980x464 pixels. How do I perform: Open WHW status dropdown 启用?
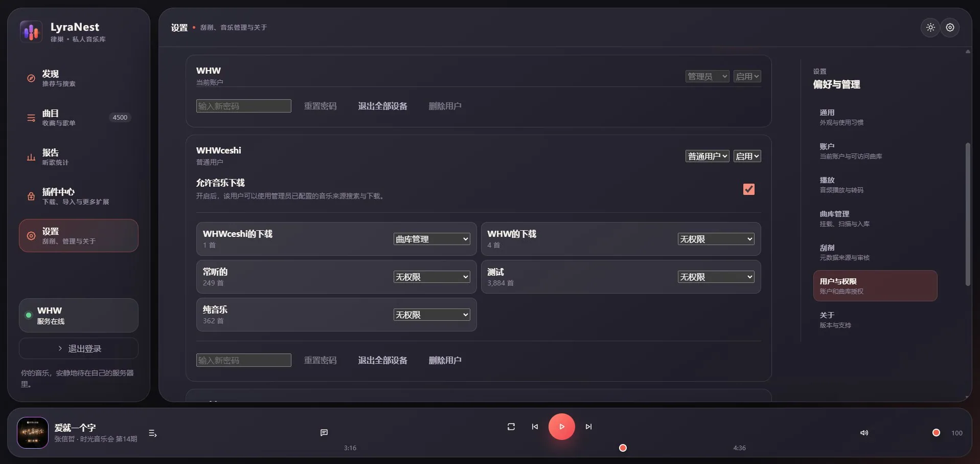[747, 76]
